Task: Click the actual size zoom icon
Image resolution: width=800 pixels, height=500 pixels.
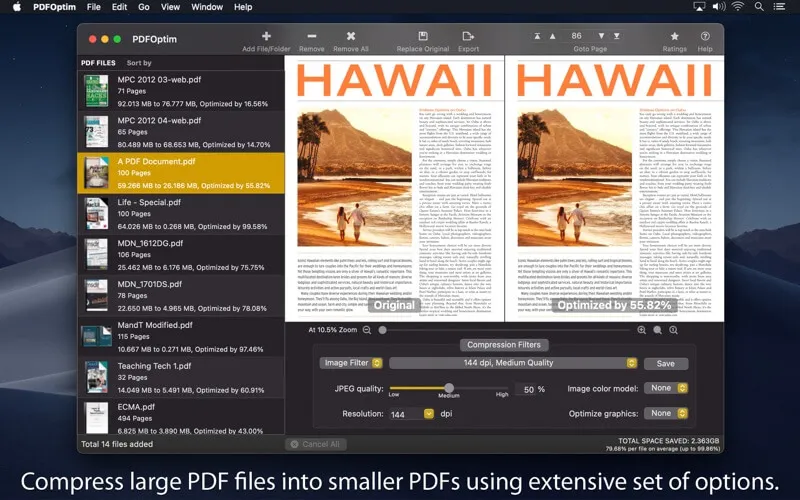Action: click(x=673, y=330)
